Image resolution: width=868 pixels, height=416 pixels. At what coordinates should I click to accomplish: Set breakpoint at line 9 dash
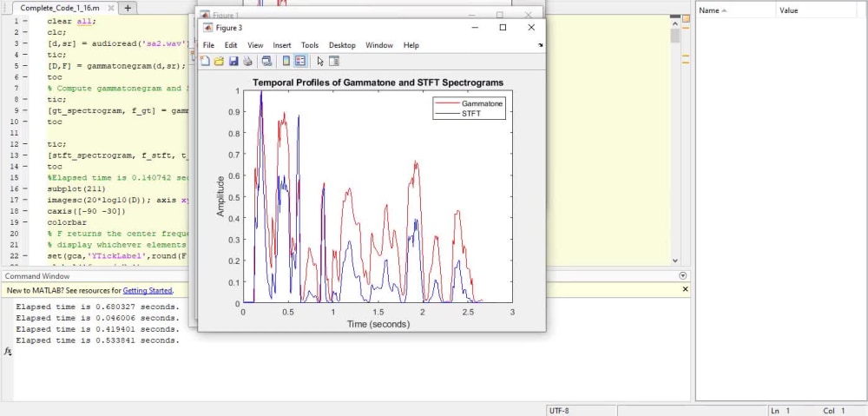(26, 110)
